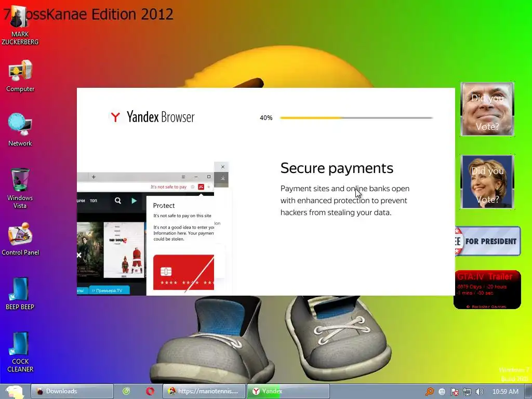Click the Show desktop strip after the clock
The height and width of the screenshot is (399, 532).
coord(528,392)
